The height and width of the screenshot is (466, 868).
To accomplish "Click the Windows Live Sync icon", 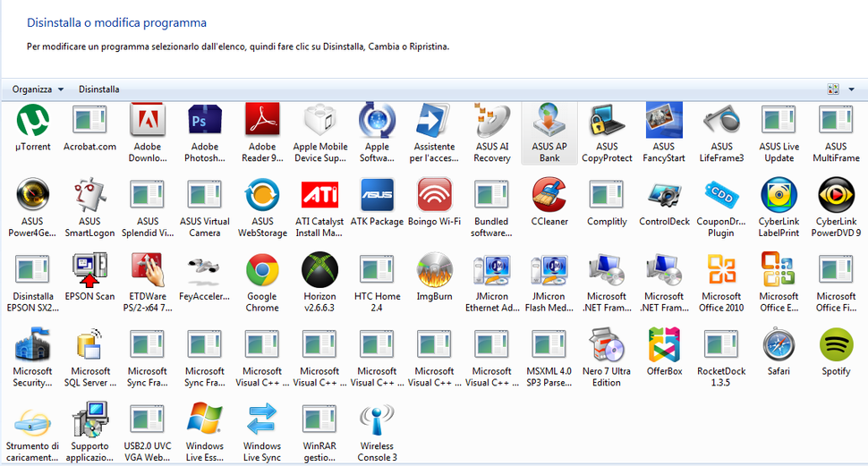I will [x=262, y=419].
